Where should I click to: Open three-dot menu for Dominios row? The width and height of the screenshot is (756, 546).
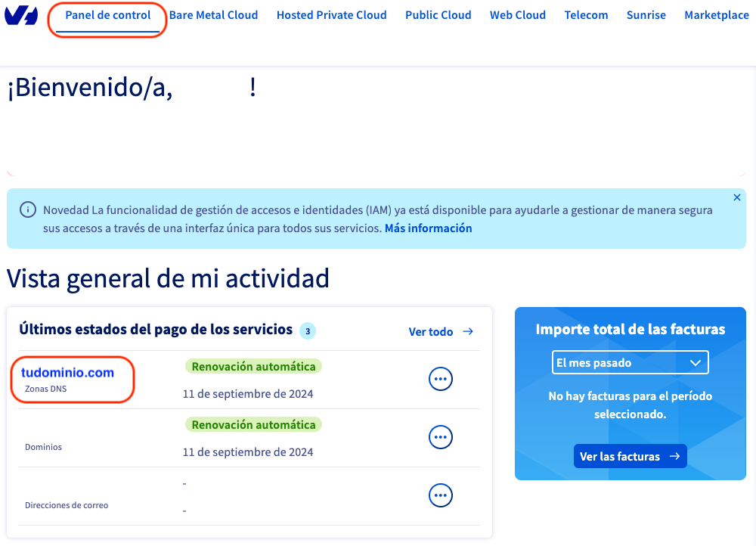pyautogui.click(x=441, y=437)
